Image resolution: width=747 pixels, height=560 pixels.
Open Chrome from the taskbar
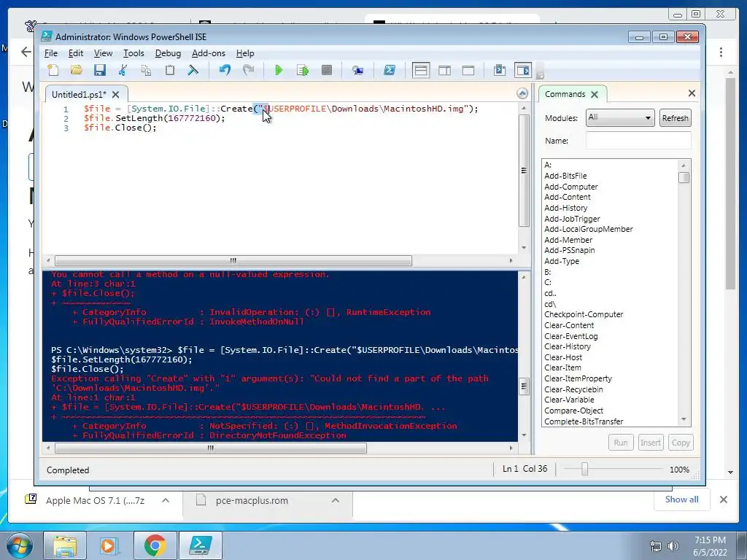155,546
